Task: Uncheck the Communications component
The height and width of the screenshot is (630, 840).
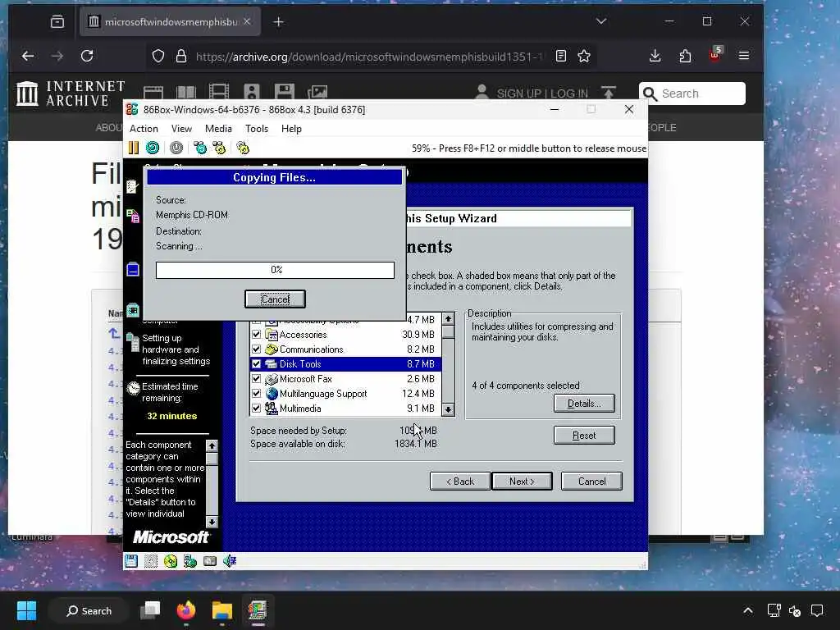Action: tap(256, 349)
